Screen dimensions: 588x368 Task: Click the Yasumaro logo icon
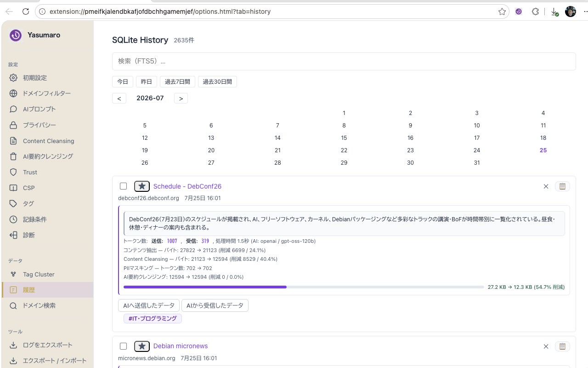click(x=16, y=35)
